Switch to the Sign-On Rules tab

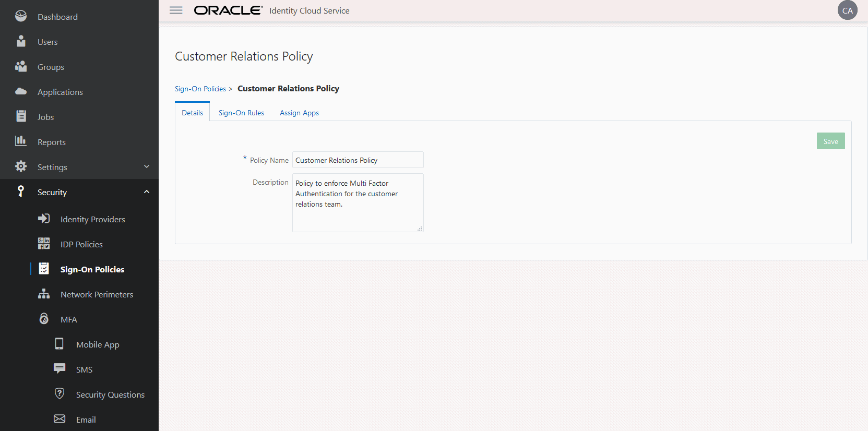[241, 113]
